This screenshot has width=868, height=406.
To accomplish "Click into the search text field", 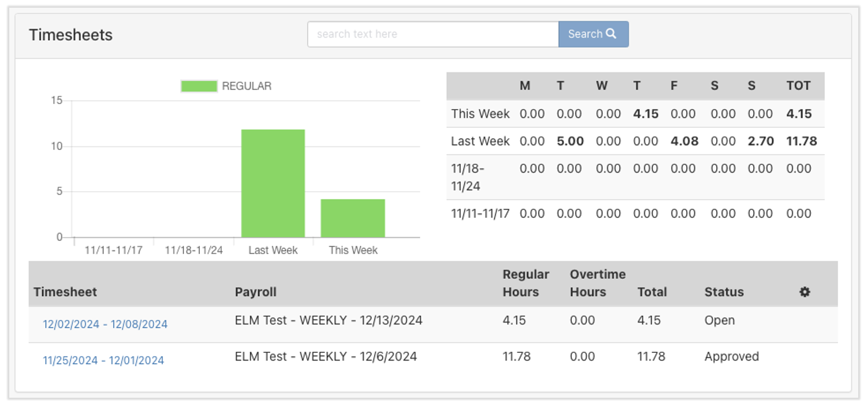I will [x=432, y=34].
